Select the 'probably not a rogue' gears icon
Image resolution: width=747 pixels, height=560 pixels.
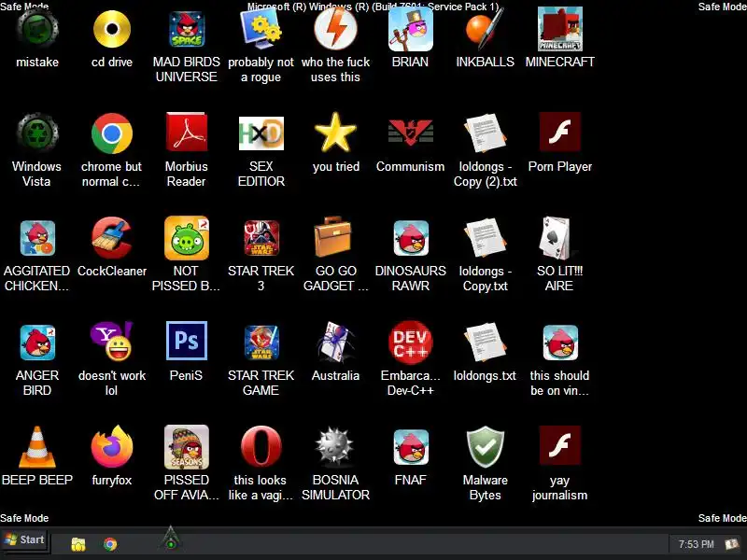(x=261, y=29)
